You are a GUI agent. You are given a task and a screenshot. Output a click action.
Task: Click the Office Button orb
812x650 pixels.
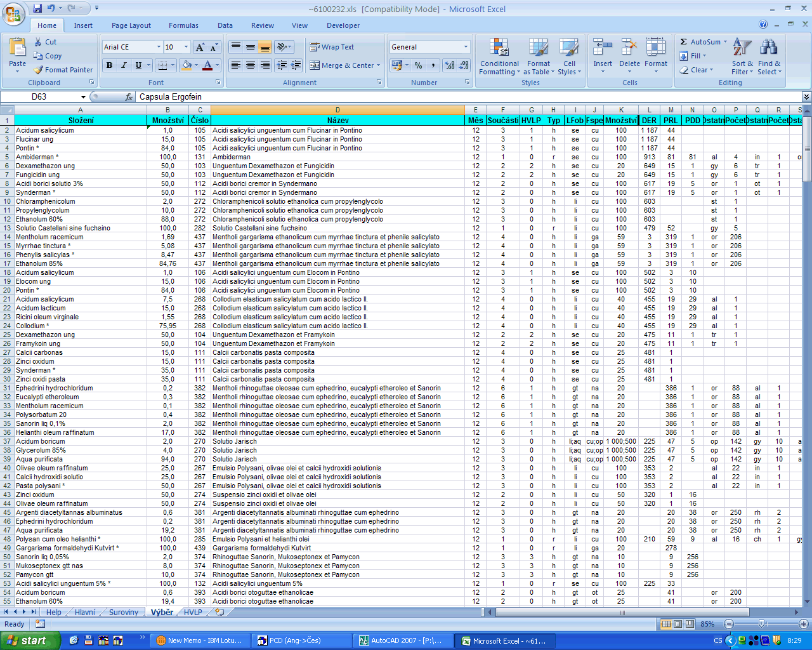[14, 13]
